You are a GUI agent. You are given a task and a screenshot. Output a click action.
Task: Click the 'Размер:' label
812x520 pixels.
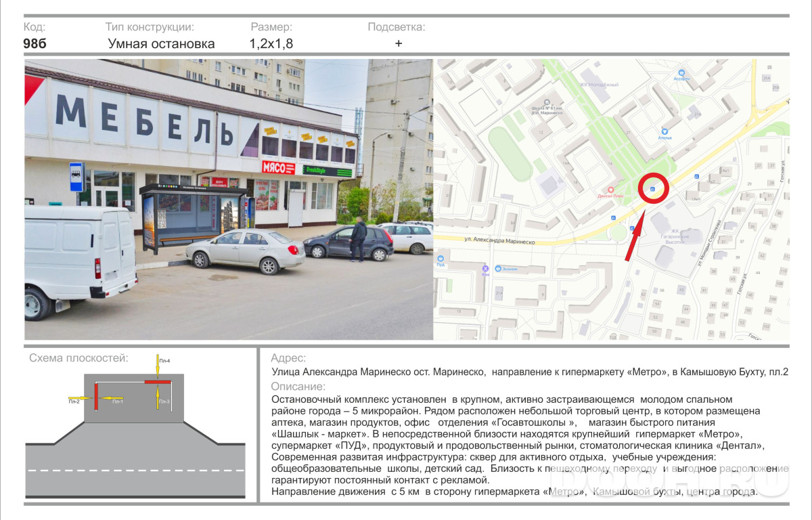[271, 28]
